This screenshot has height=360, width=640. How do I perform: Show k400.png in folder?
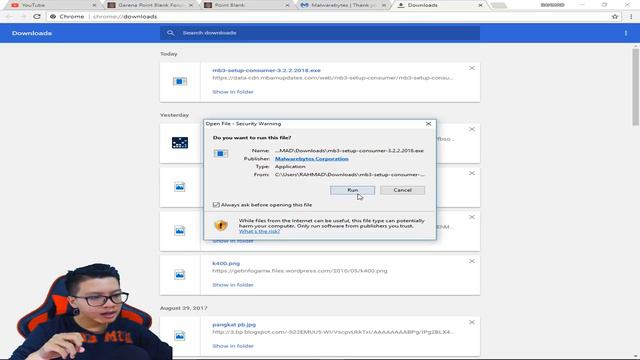coord(233,285)
